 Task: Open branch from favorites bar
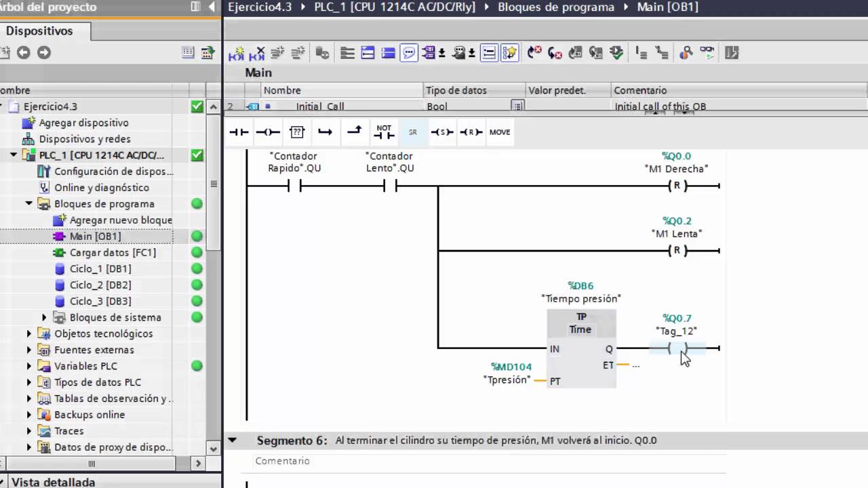325,132
